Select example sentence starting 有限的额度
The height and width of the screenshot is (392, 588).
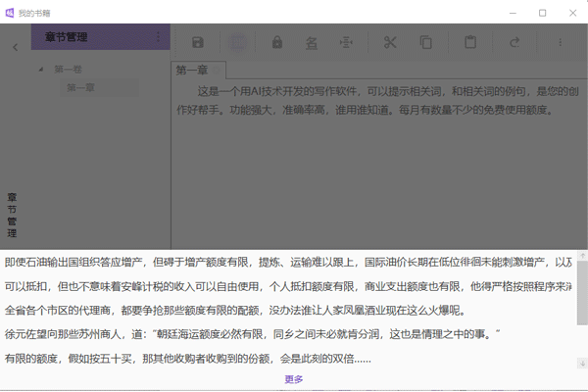point(188,359)
